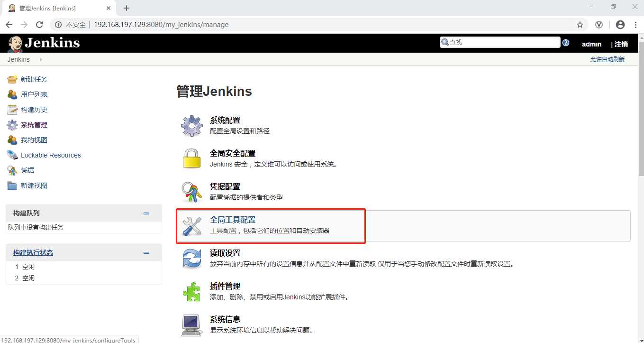Click the search help question mark icon
The width and height of the screenshot is (644, 343).
[566, 43]
